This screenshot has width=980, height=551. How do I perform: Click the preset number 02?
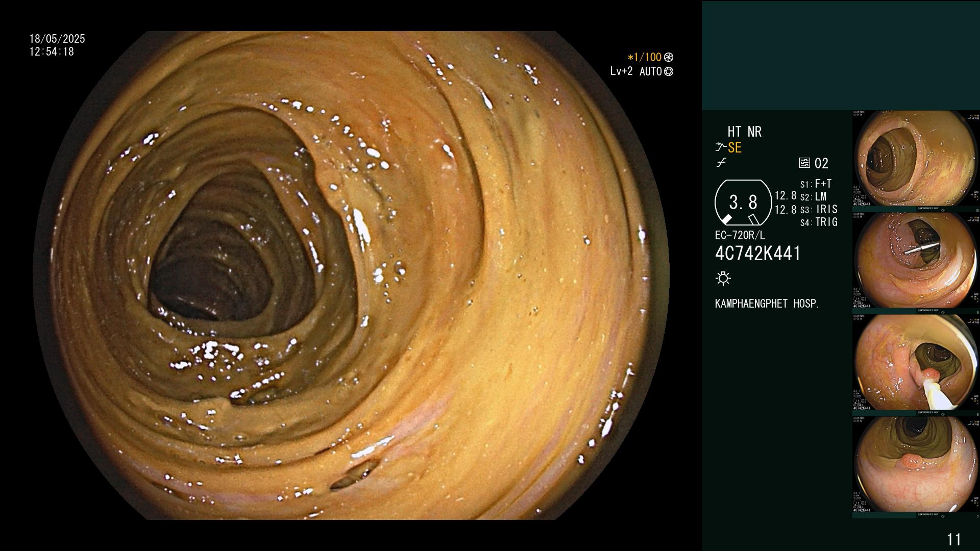821,163
